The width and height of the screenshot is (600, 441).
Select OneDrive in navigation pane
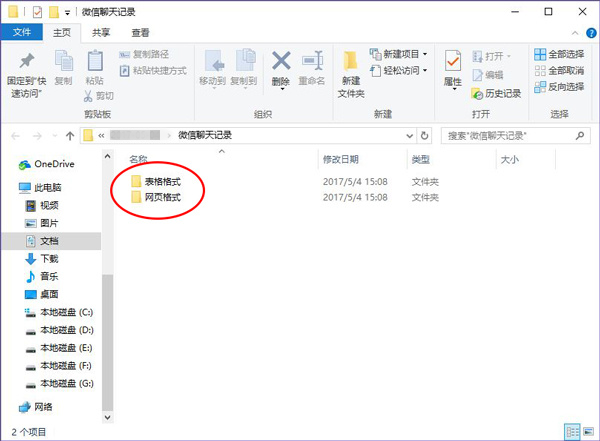[46, 164]
